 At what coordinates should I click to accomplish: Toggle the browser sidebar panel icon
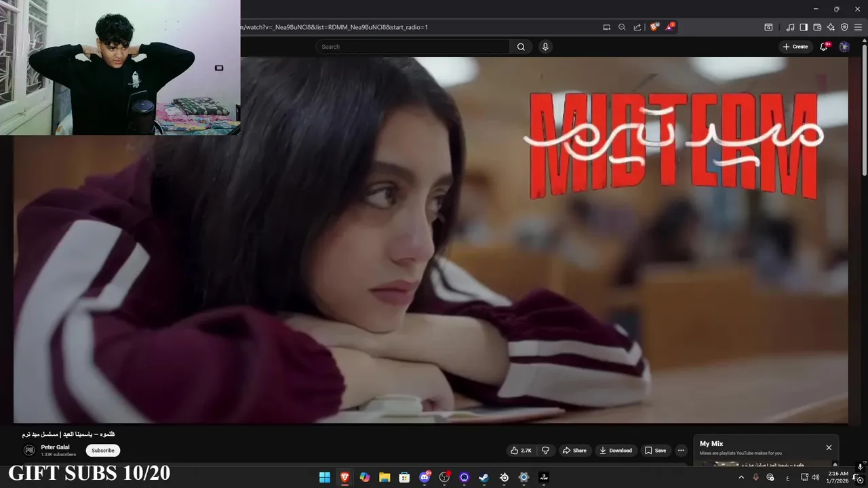tap(804, 27)
